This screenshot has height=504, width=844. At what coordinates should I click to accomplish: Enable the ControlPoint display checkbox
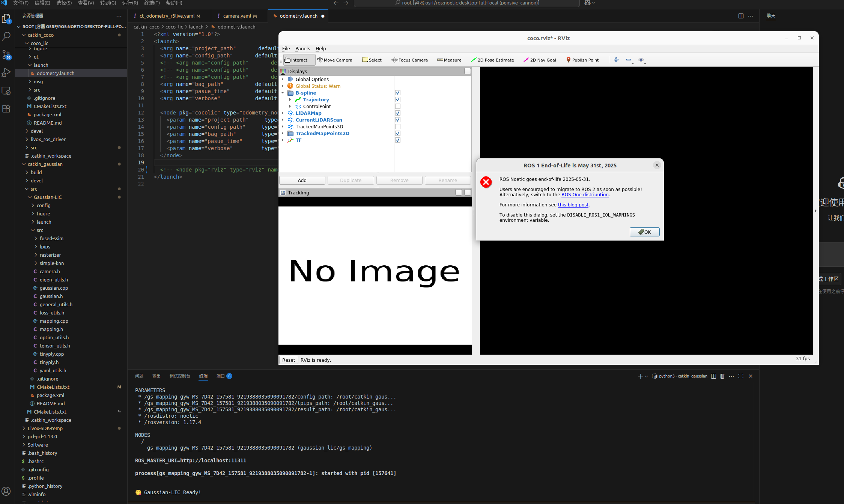pyautogui.click(x=398, y=107)
